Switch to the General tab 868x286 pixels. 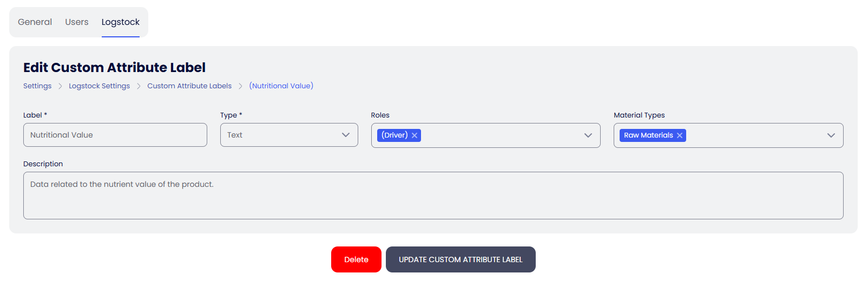(35, 22)
